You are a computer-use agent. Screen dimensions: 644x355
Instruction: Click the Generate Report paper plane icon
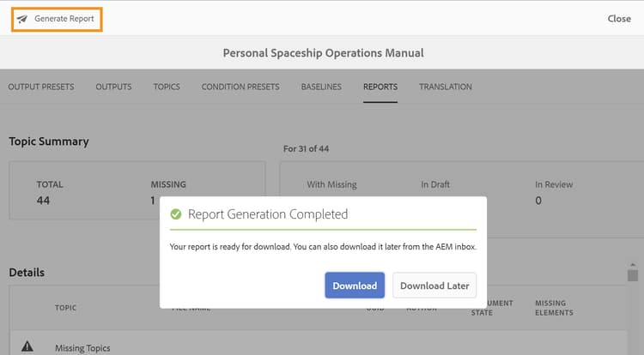(x=22, y=19)
